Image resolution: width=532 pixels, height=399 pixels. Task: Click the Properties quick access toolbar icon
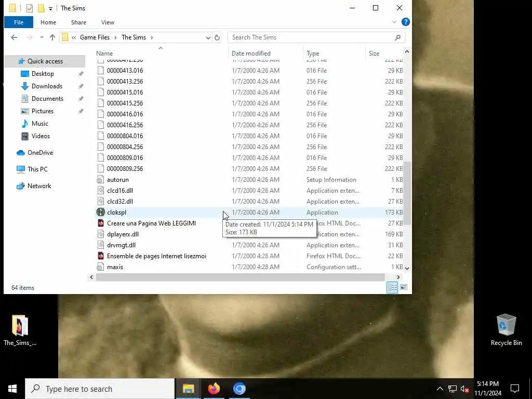[30, 8]
